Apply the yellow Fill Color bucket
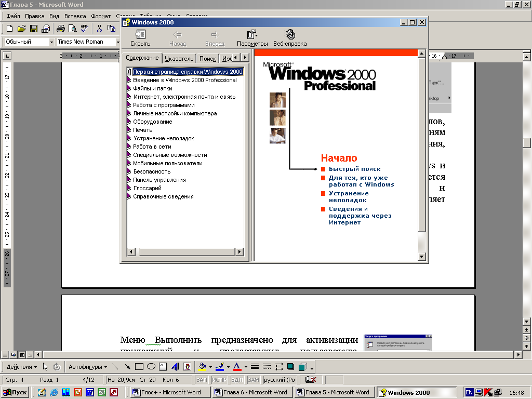Screen dimensions: 532x399 tap(202, 366)
